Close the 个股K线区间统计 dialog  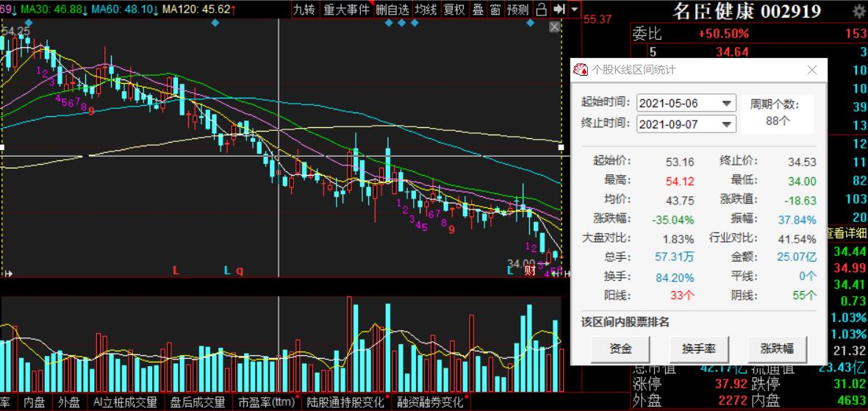[x=812, y=70]
